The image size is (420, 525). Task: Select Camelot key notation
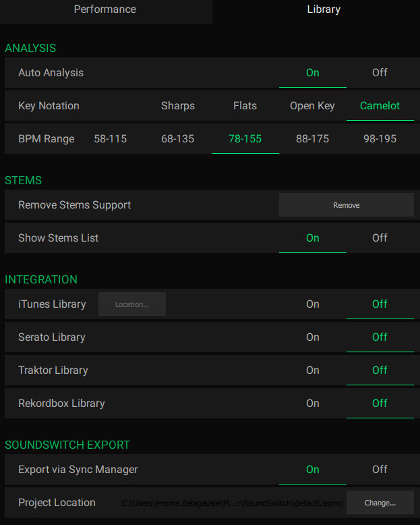380,106
